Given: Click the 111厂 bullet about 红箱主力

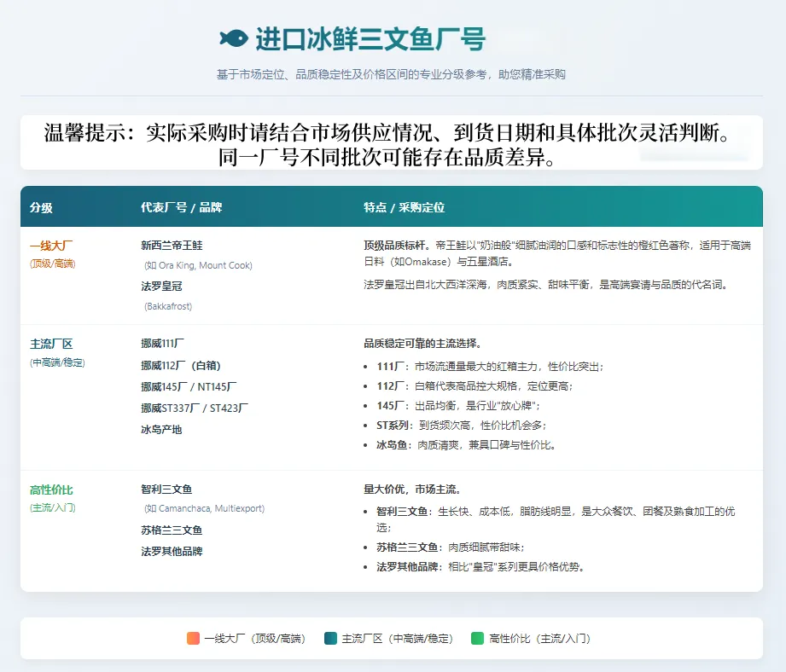Looking at the screenshot, I should point(490,367).
